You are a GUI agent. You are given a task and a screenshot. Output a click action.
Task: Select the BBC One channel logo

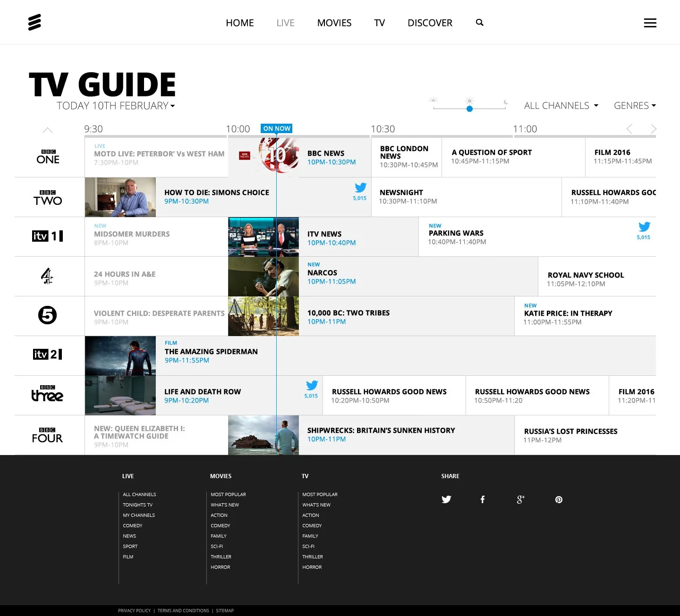pos(48,157)
